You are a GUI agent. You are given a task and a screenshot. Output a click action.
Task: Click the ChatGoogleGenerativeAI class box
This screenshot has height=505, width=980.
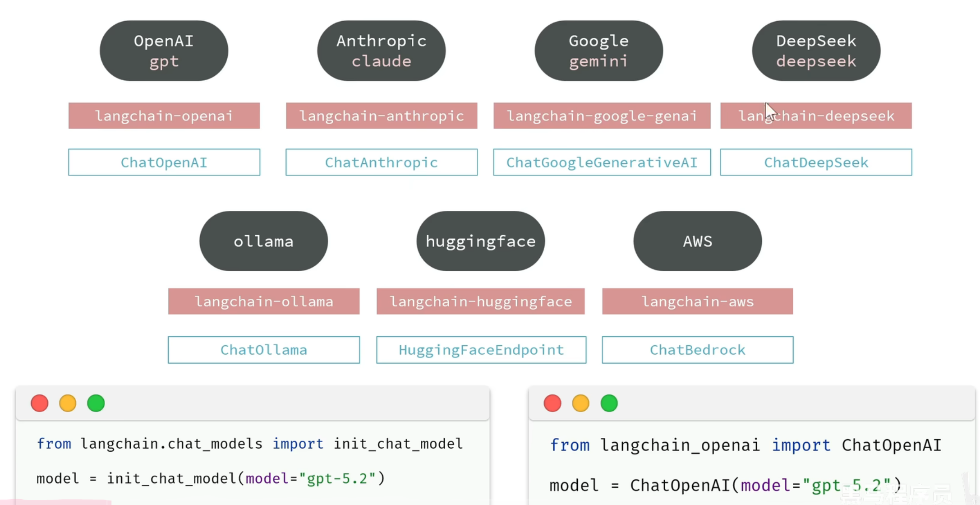click(602, 162)
